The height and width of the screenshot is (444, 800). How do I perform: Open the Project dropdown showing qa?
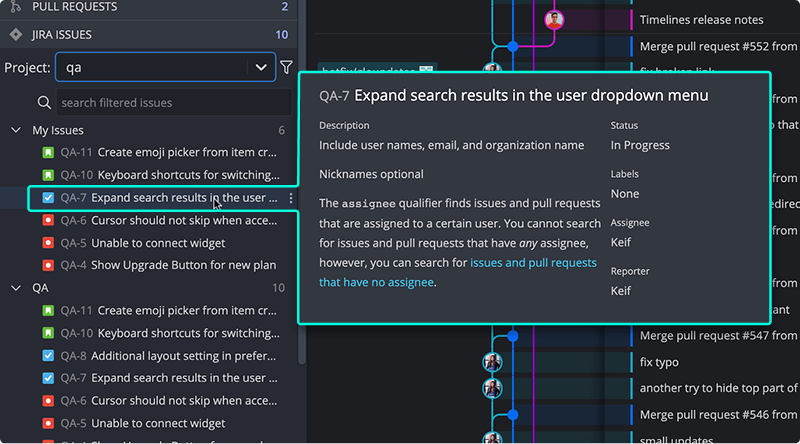[x=165, y=67]
